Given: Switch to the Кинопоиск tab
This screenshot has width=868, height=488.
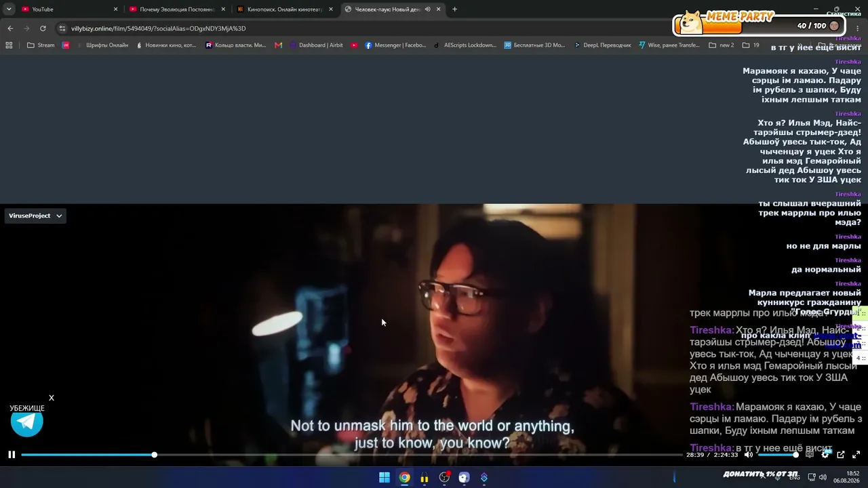Looking at the screenshot, I should pyautogui.click(x=285, y=9).
